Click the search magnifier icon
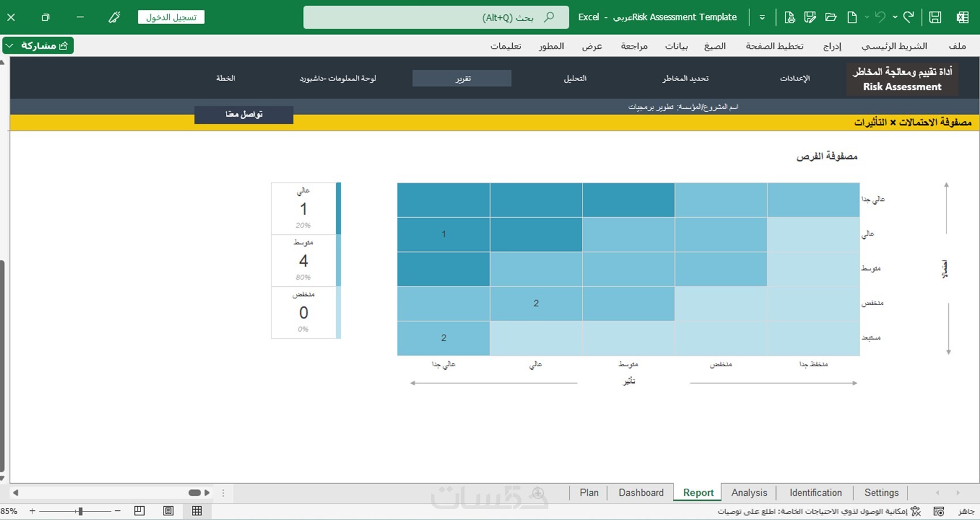Screen dimensions: 980x520 click(549, 17)
